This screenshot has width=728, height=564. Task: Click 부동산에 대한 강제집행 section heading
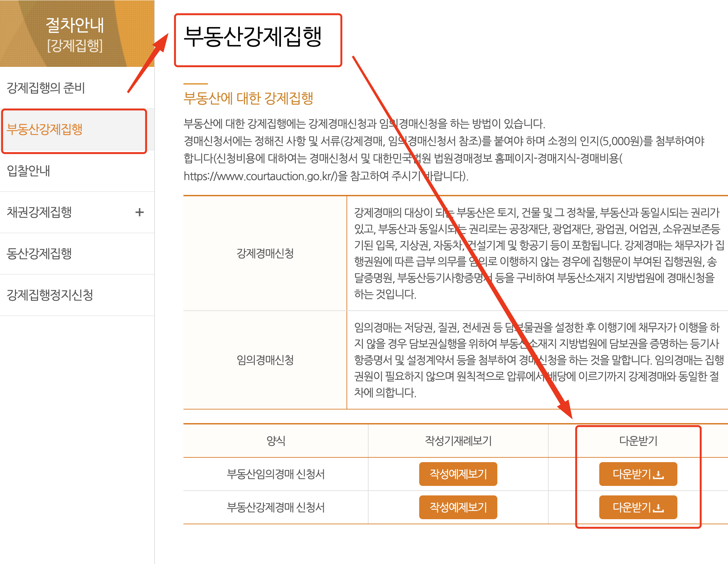pyautogui.click(x=248, y=98)
